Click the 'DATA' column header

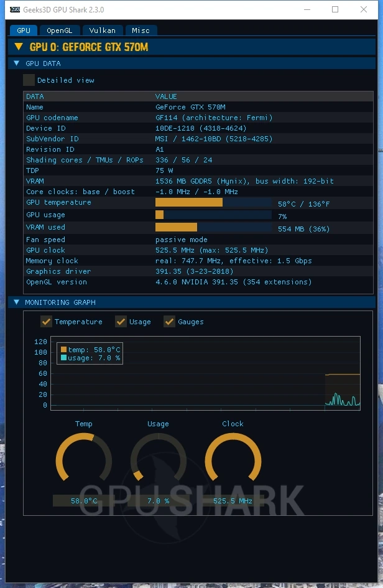(x=35, y=96)
